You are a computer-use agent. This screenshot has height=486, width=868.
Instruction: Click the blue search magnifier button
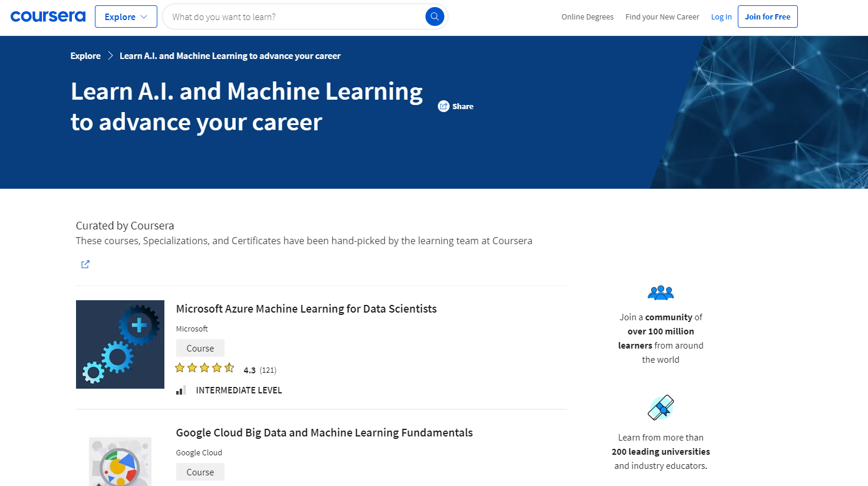[x=434, y=17]
